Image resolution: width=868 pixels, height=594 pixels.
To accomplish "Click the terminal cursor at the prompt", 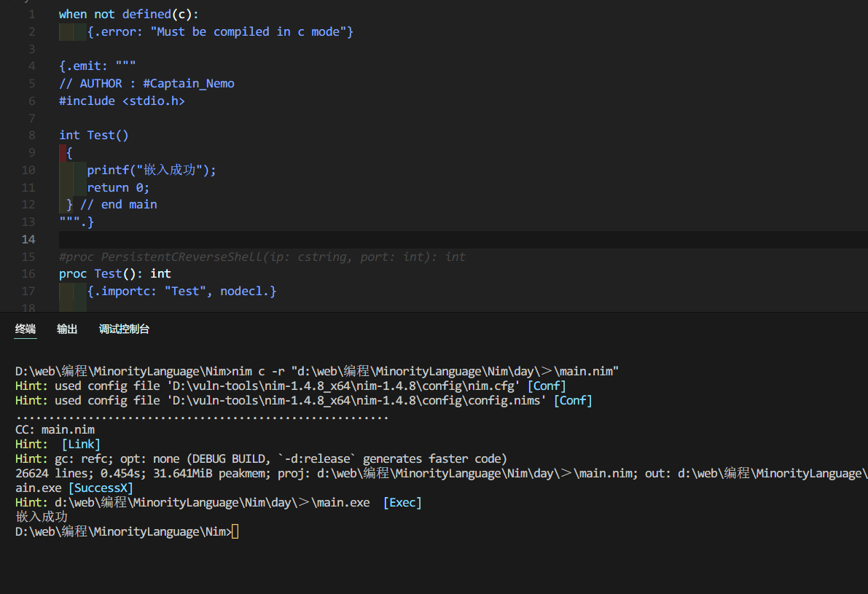I will tap(235, 532).
